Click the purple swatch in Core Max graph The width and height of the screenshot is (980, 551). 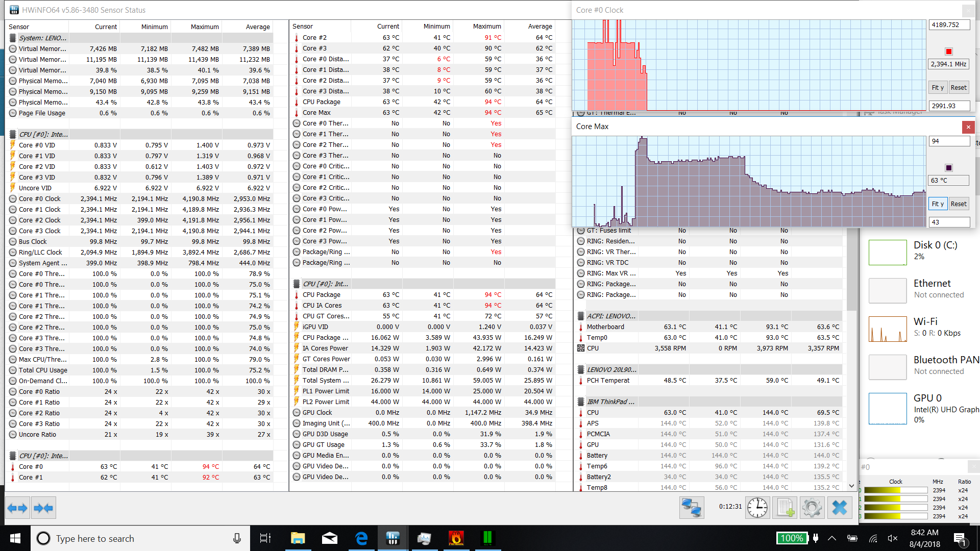[948, 168]
